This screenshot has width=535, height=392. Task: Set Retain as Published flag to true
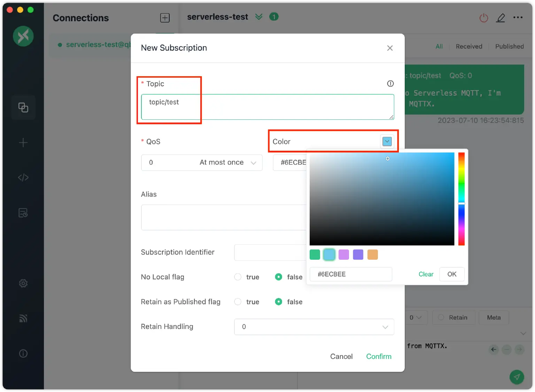click(238, 302)
